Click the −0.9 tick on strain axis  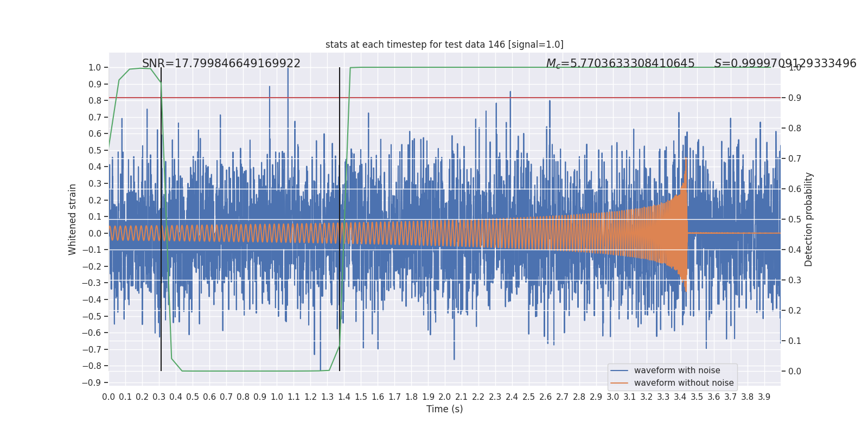pos(92,382)
